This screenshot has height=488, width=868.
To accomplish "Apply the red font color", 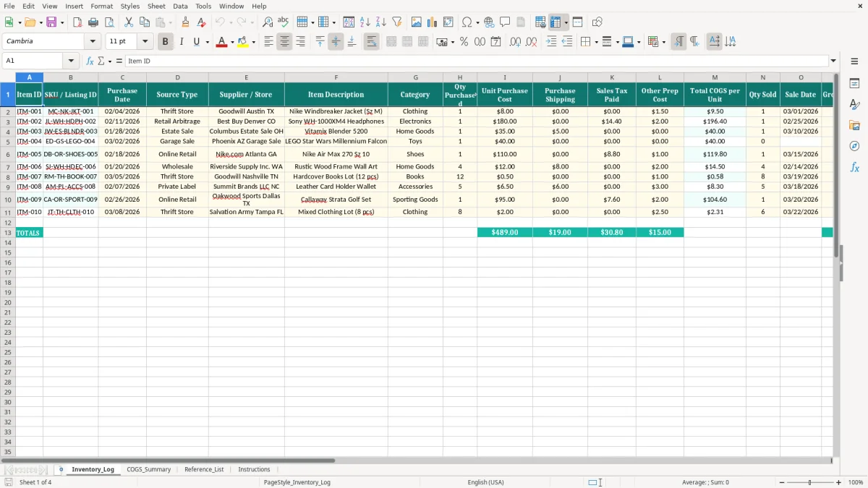I will [222, 42].
